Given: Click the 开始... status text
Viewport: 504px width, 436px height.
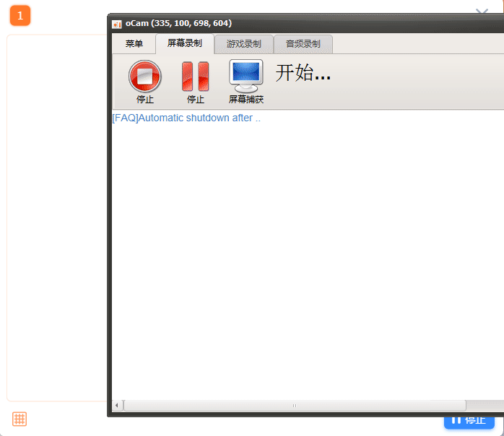Looking at the screenshot, I should [x=303, y=73].
